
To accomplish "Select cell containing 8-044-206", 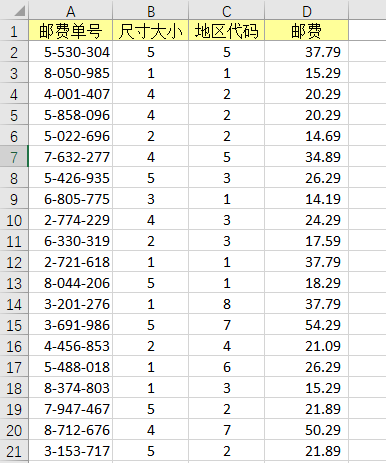I will [x=71, y=283].
